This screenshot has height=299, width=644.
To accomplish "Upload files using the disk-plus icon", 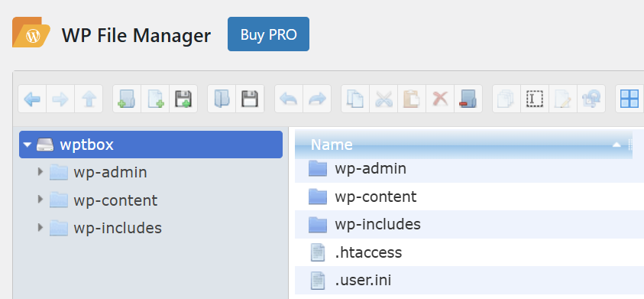I will pyautogui.click(x=183, y=99).
